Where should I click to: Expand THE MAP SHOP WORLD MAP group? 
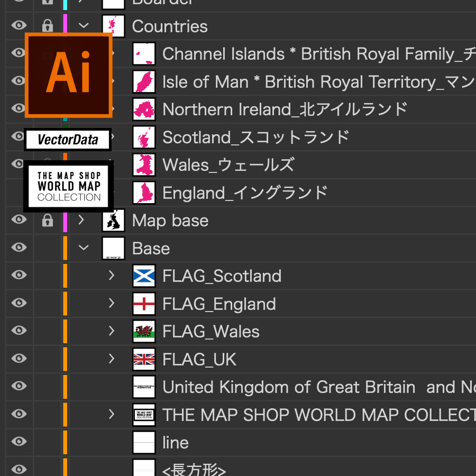coord(112,414)
